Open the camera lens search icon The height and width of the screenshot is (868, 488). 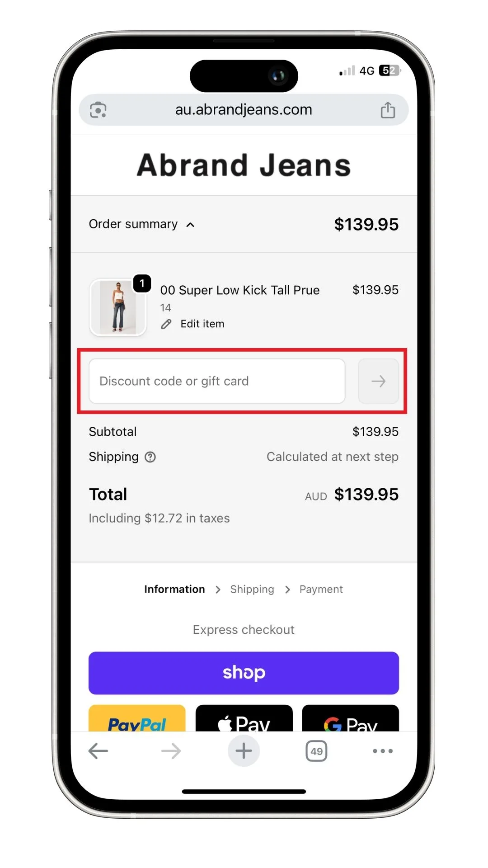click(98, 110)
